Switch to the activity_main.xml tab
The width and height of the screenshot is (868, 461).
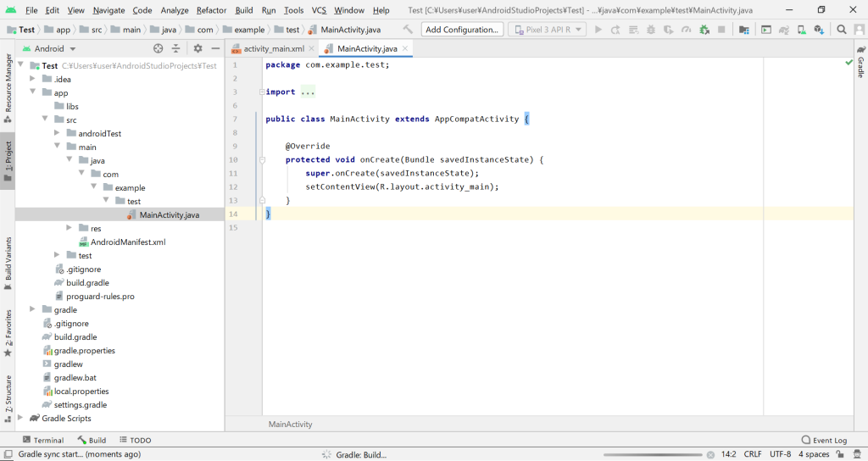click(x=273, y=49)
